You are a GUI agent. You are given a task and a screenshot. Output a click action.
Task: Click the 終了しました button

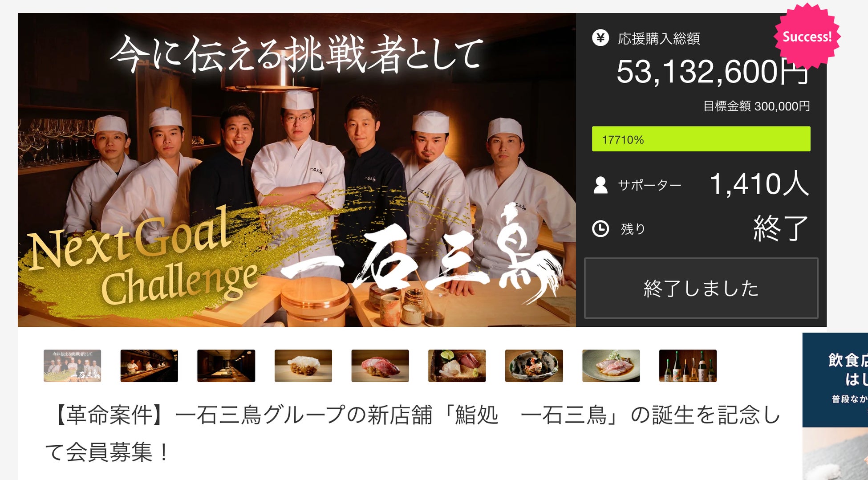[x=701, y=288]
